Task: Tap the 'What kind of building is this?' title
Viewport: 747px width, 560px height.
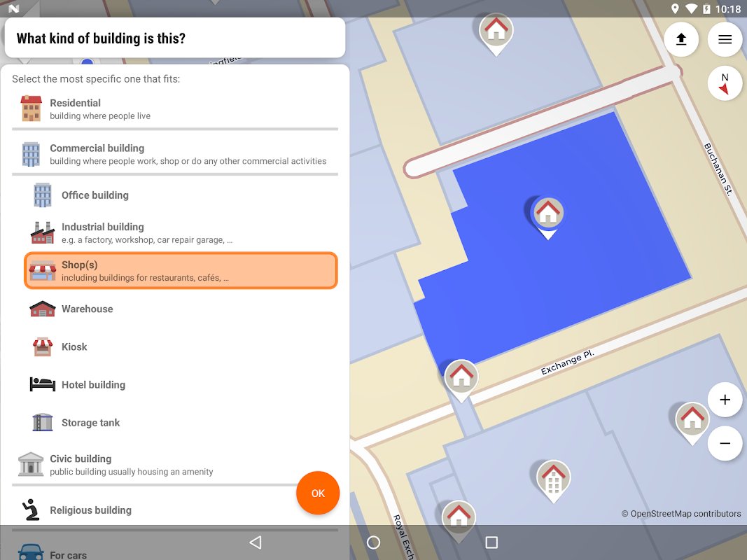Action: tap(101, 38)
